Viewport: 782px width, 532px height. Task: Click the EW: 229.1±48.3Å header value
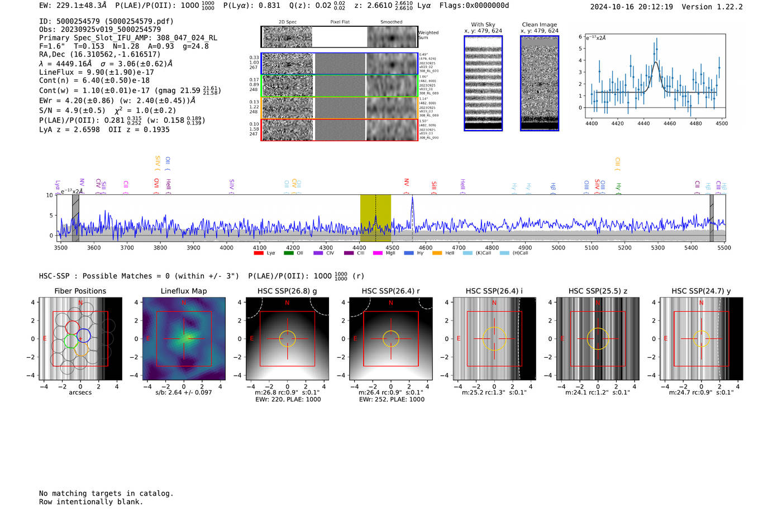click(73, 6)
